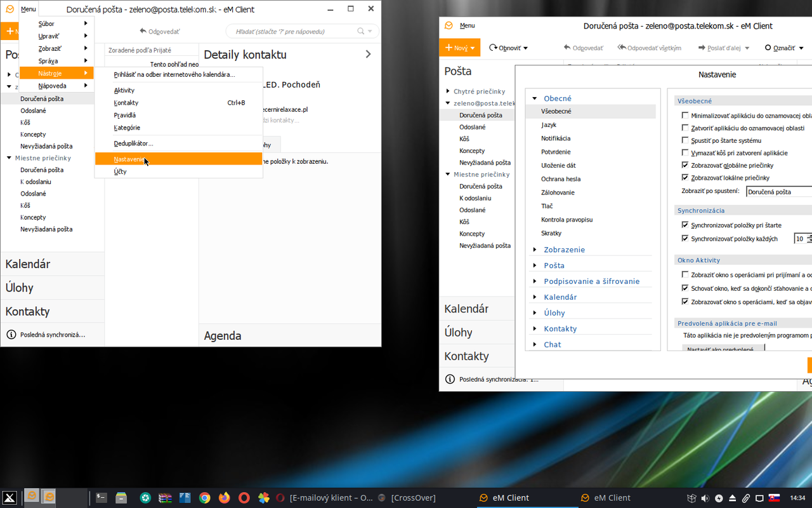Click the display tray icon
812x508 pixels.
(x=759, y=498)
